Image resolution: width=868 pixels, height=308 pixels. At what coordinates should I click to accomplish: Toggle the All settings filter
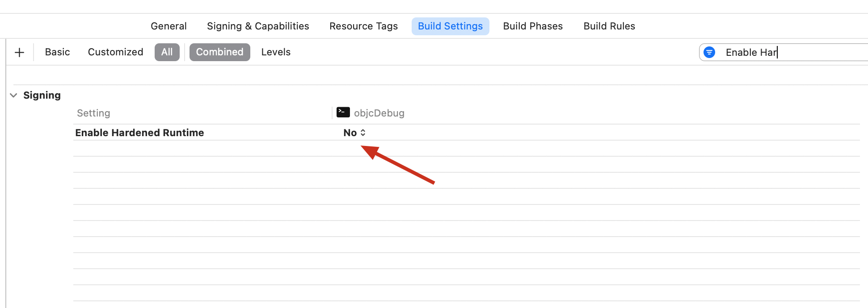coord(167,52)
